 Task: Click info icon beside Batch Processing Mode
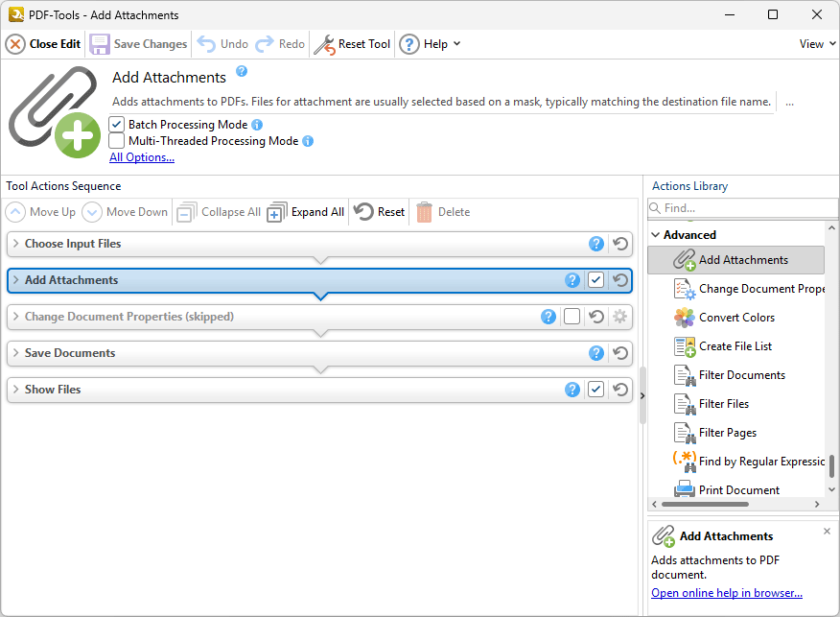tap(257, 125)
